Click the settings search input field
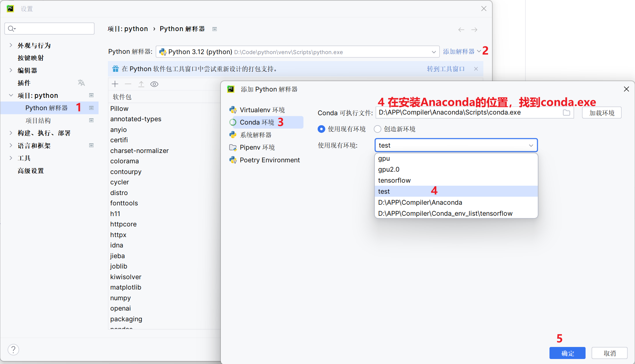Screen dimensions: 635x364 [49, 29]
